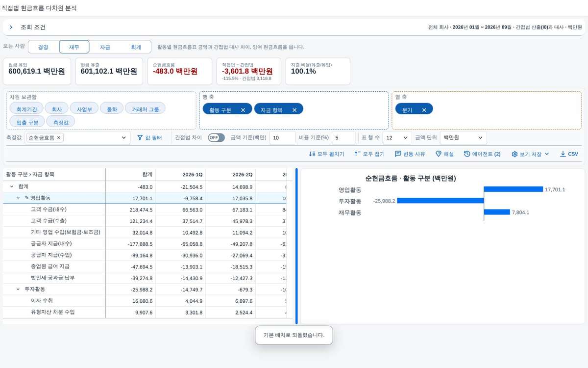Select the 경영 viewer tab
Viewport: 588px width, 368px height.
[x=44, y=47]
